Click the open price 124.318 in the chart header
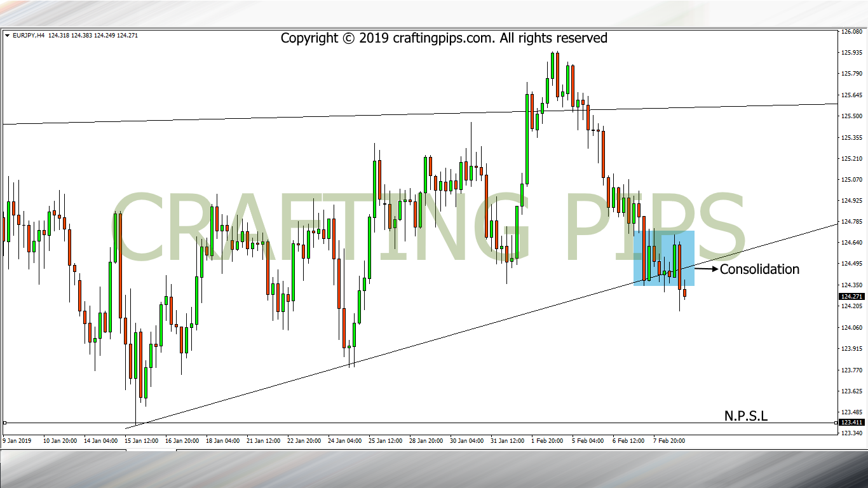Screen dimensions: 868x488 coord(58,36)
